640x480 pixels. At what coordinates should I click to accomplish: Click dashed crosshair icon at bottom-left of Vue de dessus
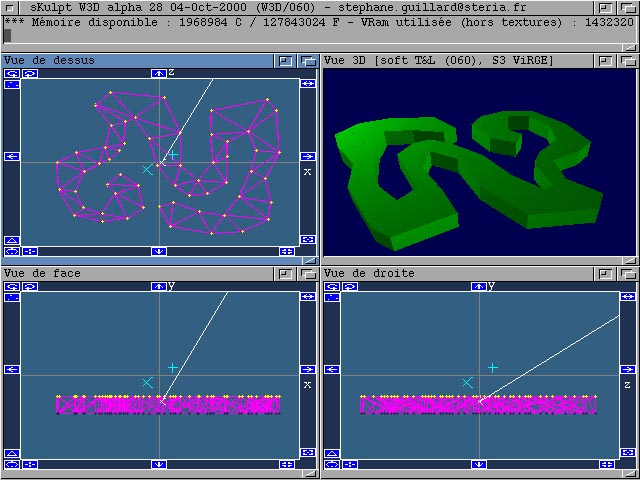click(30, 251)
